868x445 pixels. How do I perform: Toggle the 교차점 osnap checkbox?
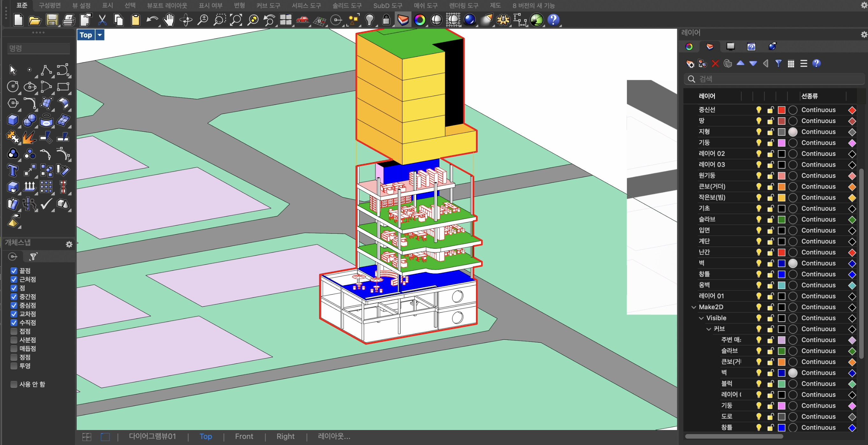point(14,314)
